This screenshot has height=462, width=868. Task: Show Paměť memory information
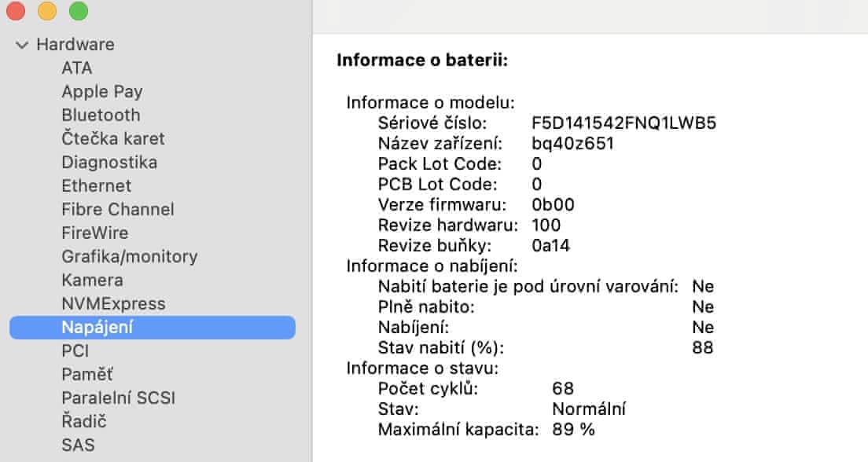[87, 375]
